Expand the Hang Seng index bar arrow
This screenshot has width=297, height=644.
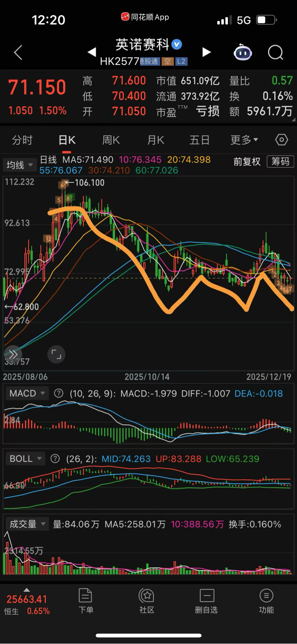[27, 590]
